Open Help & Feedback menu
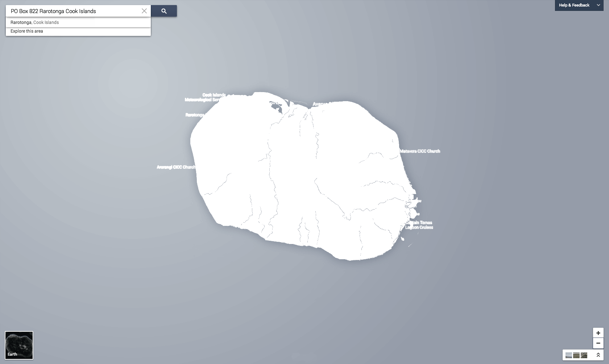 point(574,5)
